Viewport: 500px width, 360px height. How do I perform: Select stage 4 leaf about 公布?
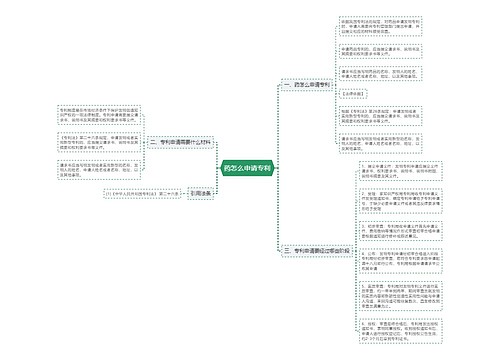click(x=401, y=261)
